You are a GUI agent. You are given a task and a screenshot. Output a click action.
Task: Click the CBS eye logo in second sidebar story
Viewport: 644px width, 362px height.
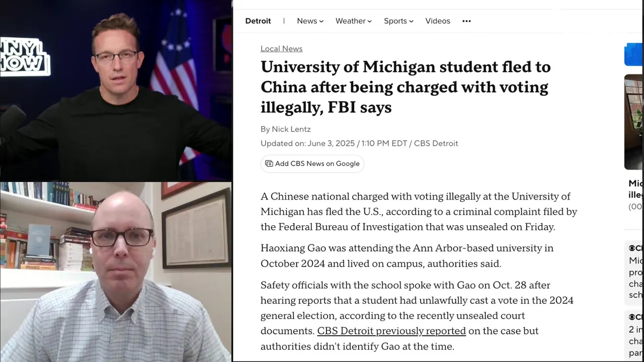pyautogui.click(x=632, y=317)
